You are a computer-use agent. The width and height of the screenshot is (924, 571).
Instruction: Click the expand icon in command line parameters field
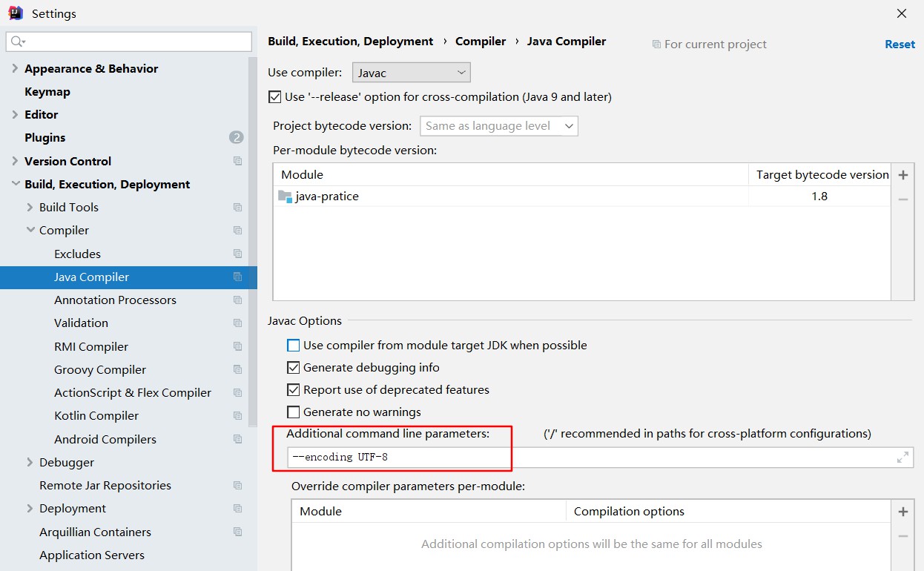(902, 458)
